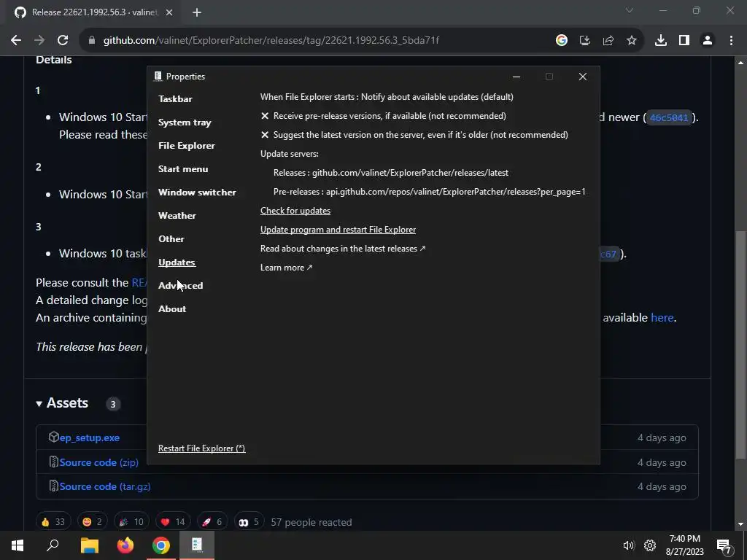Click the heart reaction with 14
The height and width of the screenshot is (560, 747).
(x=173, y=522)
